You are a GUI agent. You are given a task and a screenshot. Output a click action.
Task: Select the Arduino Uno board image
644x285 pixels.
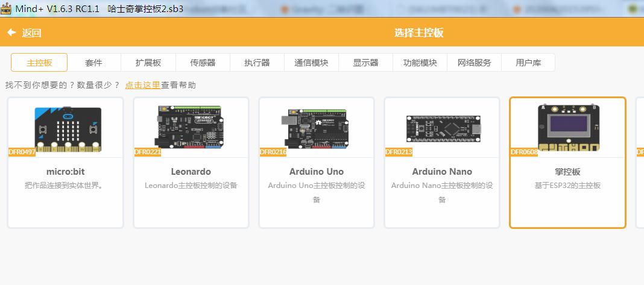pos(315,128)
